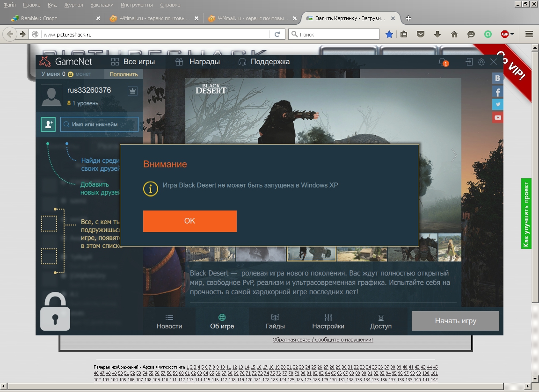Switch to the Новости section

169,321
